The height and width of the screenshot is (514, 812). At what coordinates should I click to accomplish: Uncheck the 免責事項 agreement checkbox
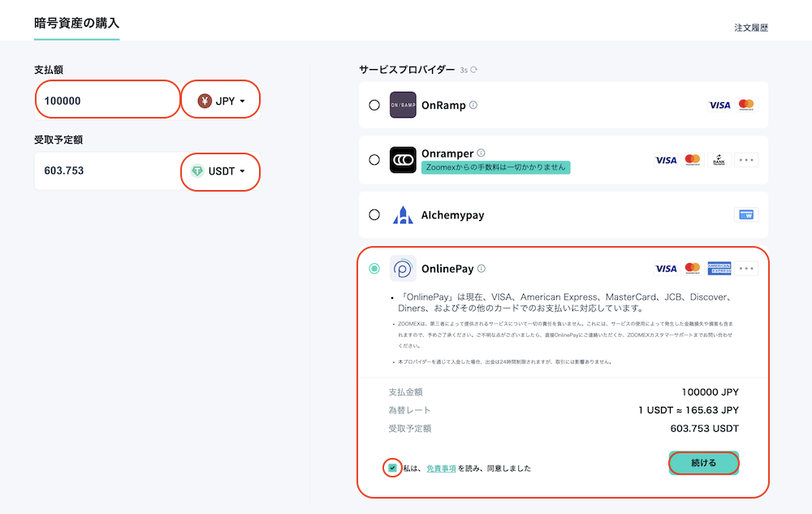(392, 468)
